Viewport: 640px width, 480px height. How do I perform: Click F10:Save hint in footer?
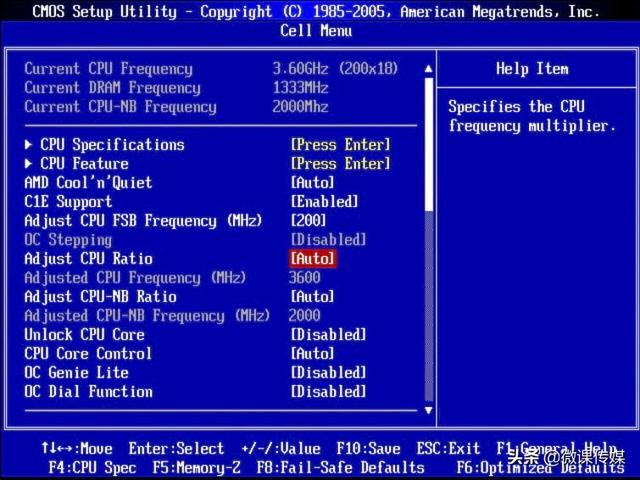pyautogui.click(x=368, y=449)
